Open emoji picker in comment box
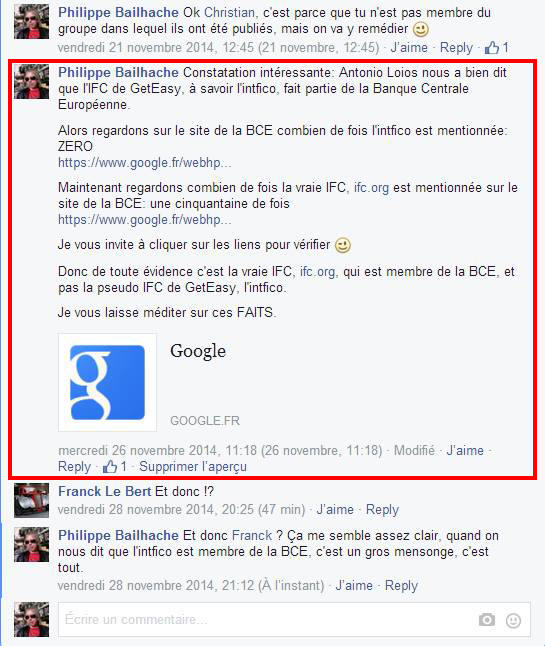The image size is (545, 646). pos(513,620)
